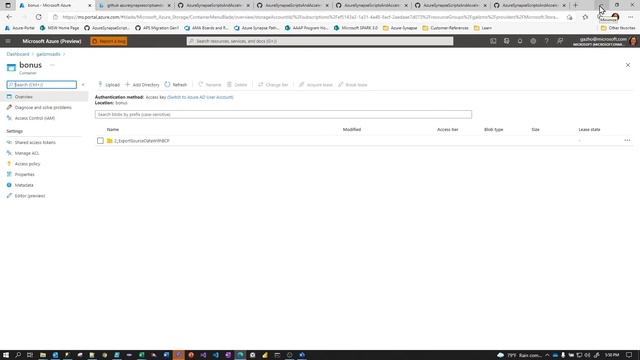This screenshot has width=640, height=360.
Task: Click the storage account breadcrumb link
Action: 48,54
